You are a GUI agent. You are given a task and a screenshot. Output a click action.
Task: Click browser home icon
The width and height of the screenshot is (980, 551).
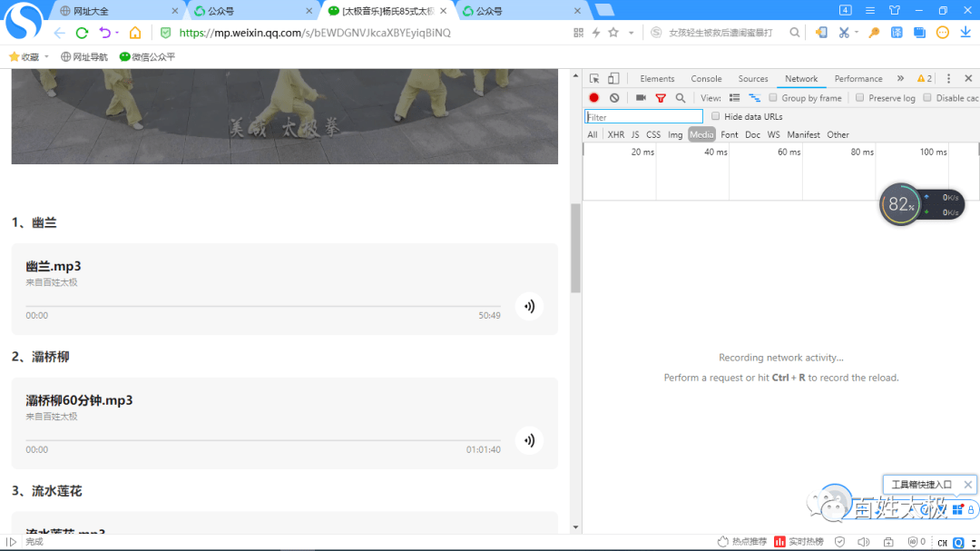coord(135,33)
